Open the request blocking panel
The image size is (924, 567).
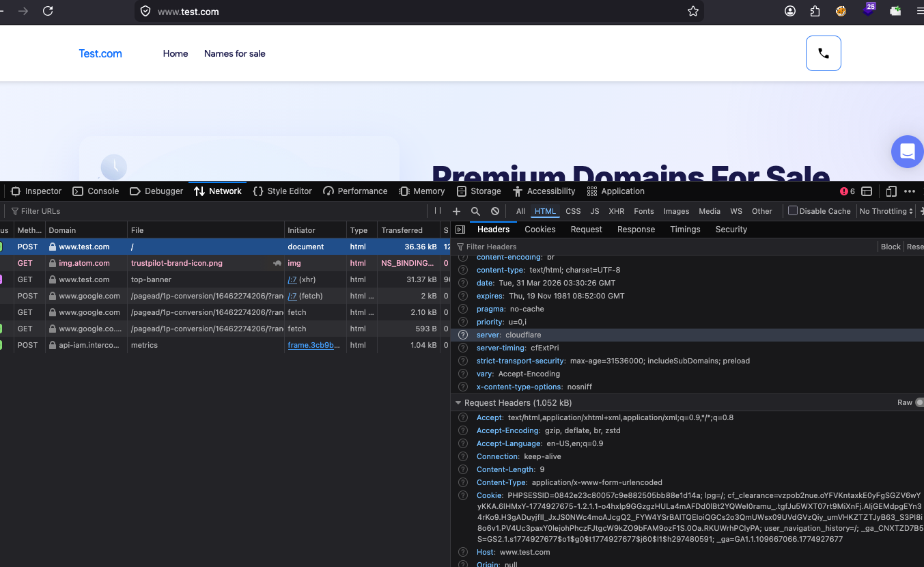tap(495, 211)
